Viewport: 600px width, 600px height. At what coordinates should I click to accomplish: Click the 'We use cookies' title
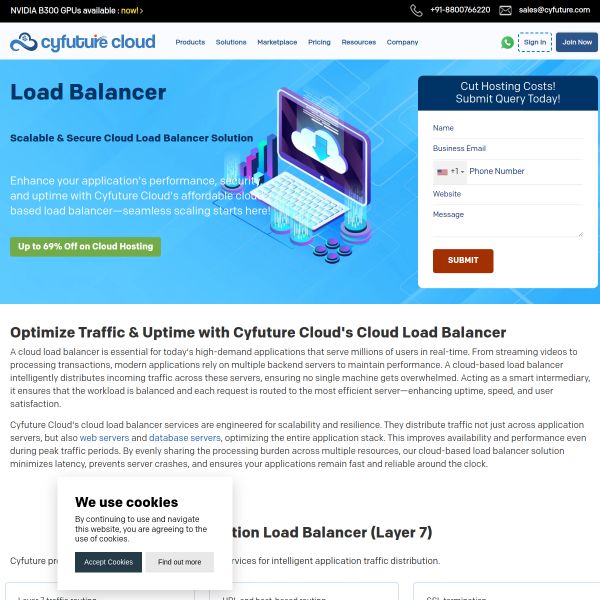click(127, 502)
